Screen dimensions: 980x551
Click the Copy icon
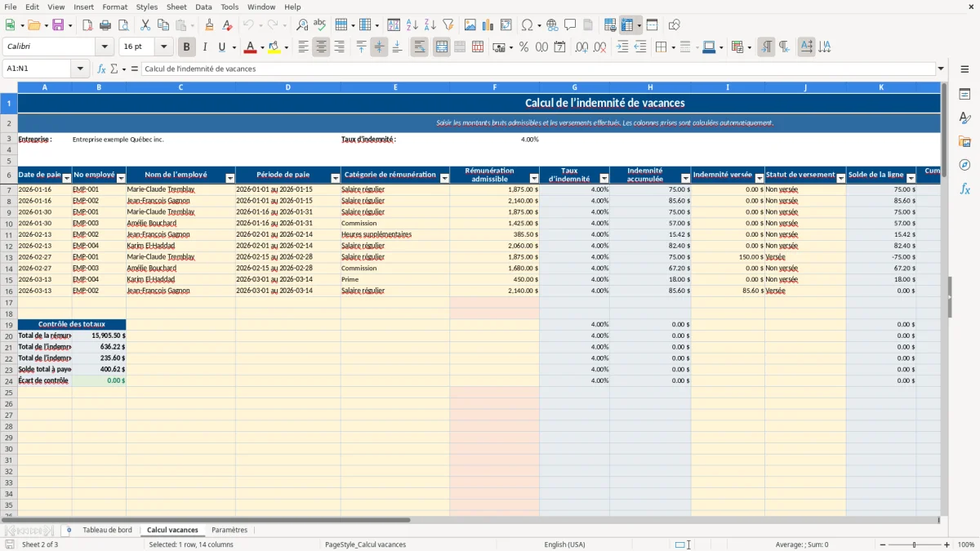click(x=163, y=25)
